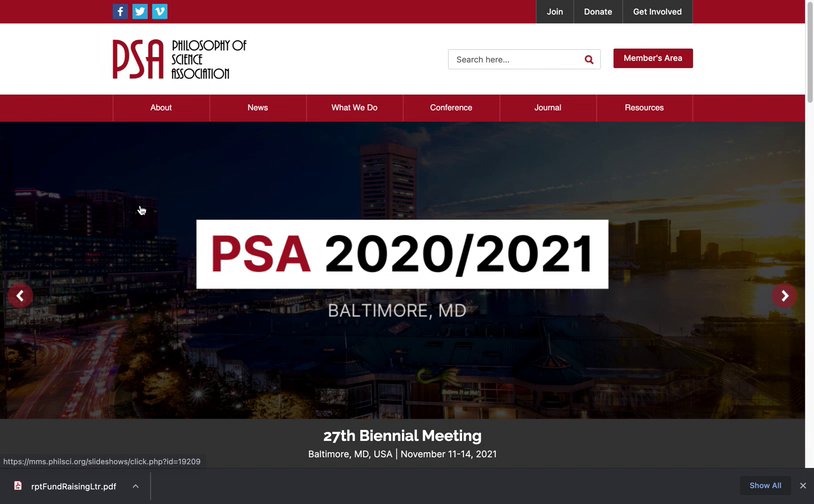
Task: Open the About navigation menu
Action: point(161,108)
